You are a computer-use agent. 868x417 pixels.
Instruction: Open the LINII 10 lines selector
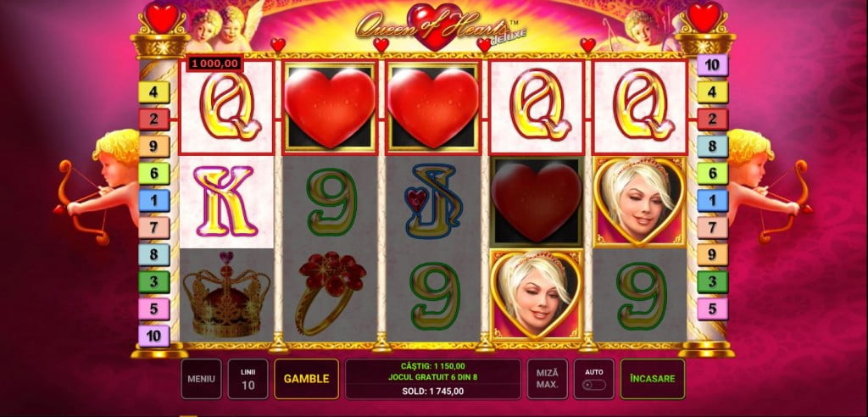(248, 379)
